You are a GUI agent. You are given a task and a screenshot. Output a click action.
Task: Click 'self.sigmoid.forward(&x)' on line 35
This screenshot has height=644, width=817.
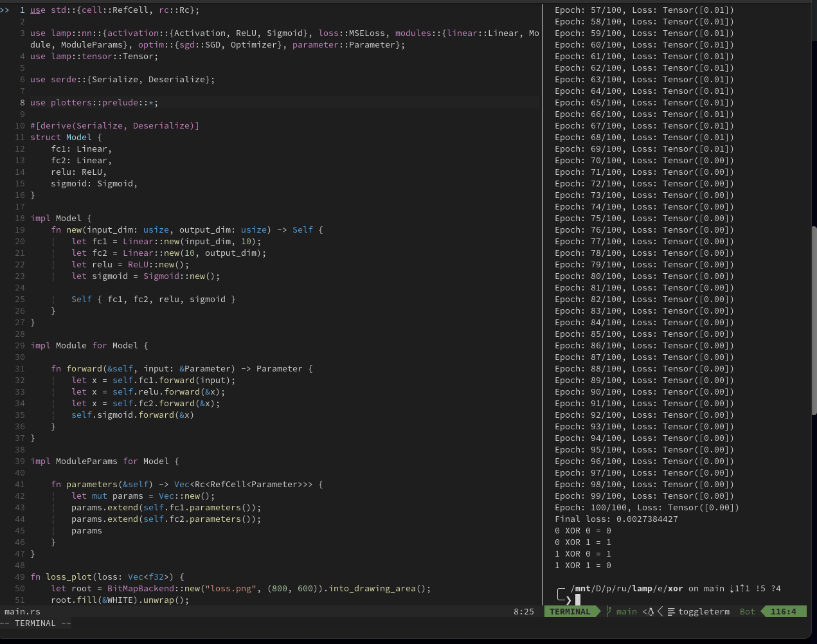tap(133, 415)
